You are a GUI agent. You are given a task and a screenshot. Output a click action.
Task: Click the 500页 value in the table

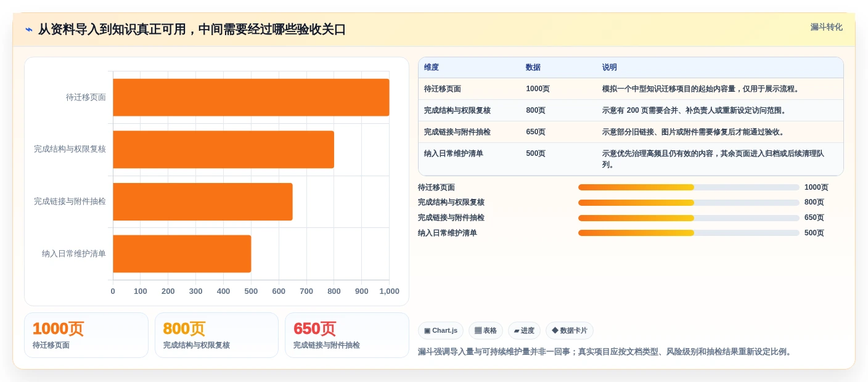click(x=536, y=153)
